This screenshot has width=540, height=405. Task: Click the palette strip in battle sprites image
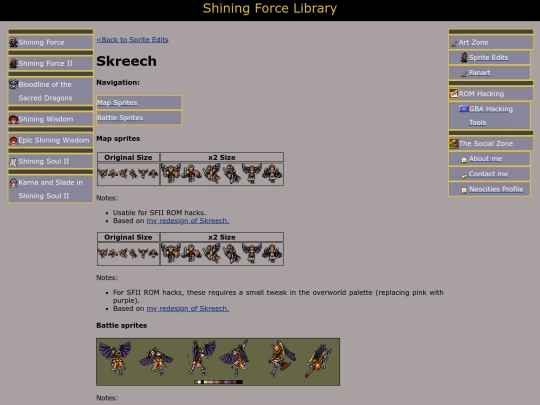pyautogui.click(x=218, y=382)
